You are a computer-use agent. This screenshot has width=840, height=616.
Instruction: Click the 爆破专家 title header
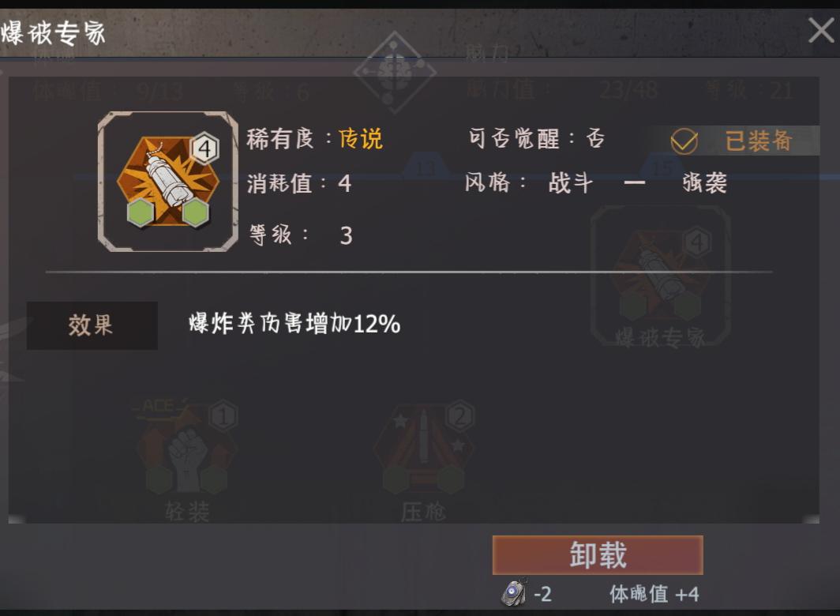[x=54, y=33]
